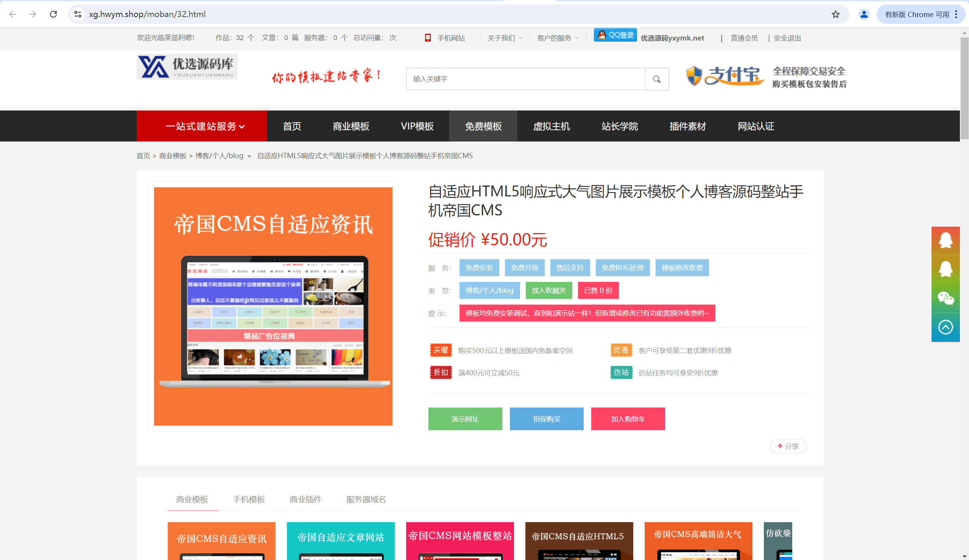Screen dimensions: 969x560
Task: Click the second QQ contact icon in sidebar
Action: [946, 269]
